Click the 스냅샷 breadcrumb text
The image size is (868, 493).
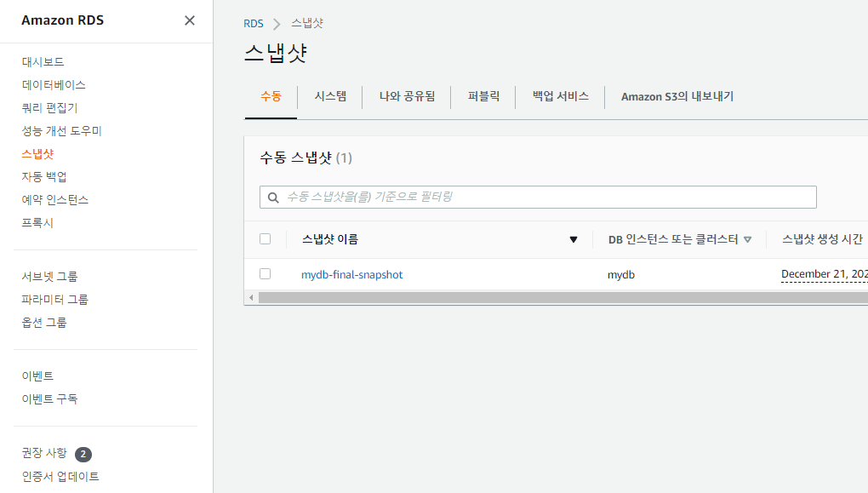[307, 23]
